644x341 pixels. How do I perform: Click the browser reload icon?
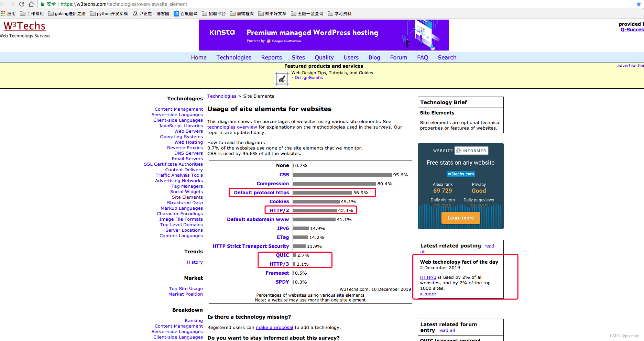tap(22, 4)
